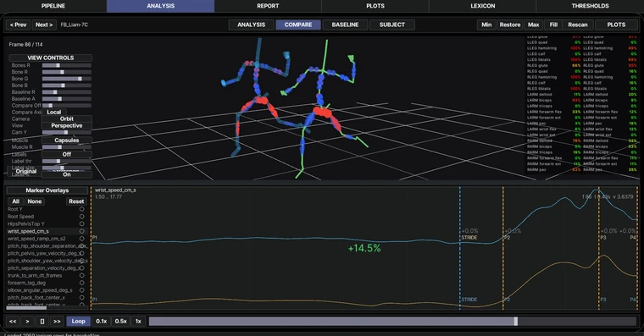644x336 pixels.
Task: Go to previous subject with < Prev
Action: pos(18,25)
